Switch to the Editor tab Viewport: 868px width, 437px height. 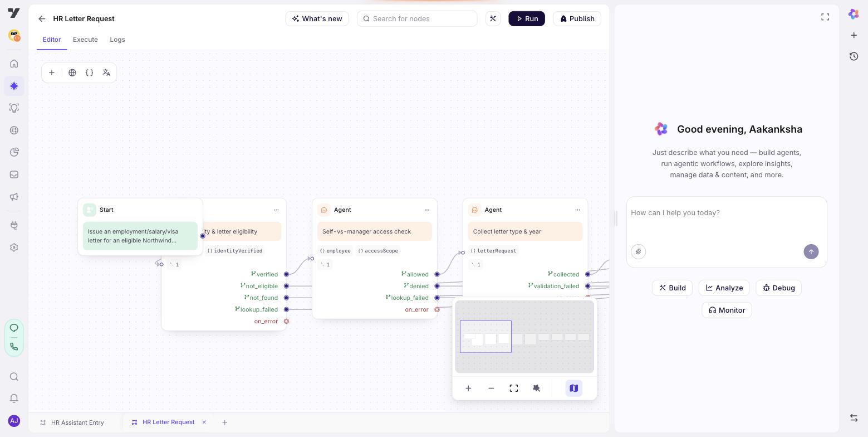52,40
